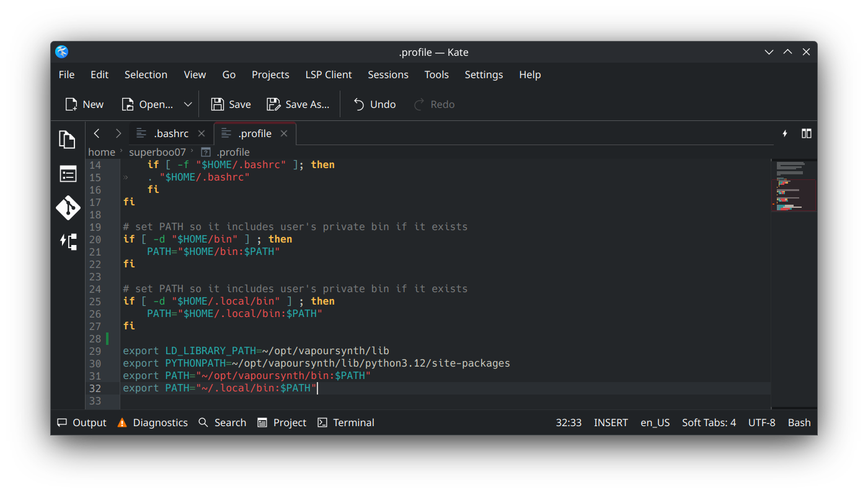
Task: Click the Save As button
Action: pos(298,104)
